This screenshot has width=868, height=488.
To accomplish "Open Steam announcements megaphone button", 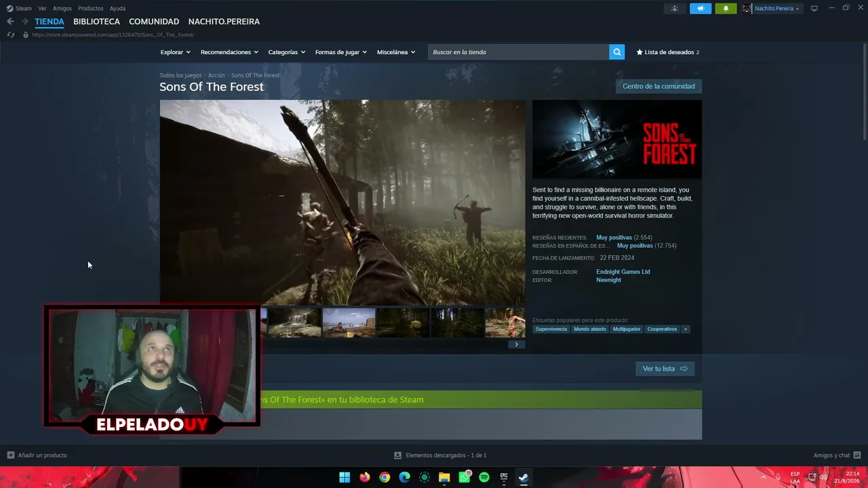I will click(x=701, y=8).
